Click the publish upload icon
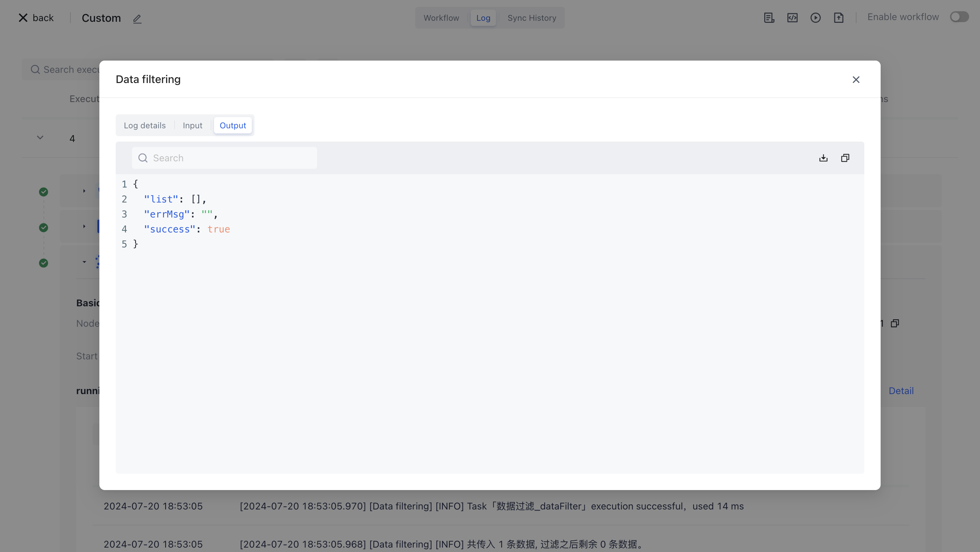This screenshot has width=980, height=552. (x=838, y=18)
